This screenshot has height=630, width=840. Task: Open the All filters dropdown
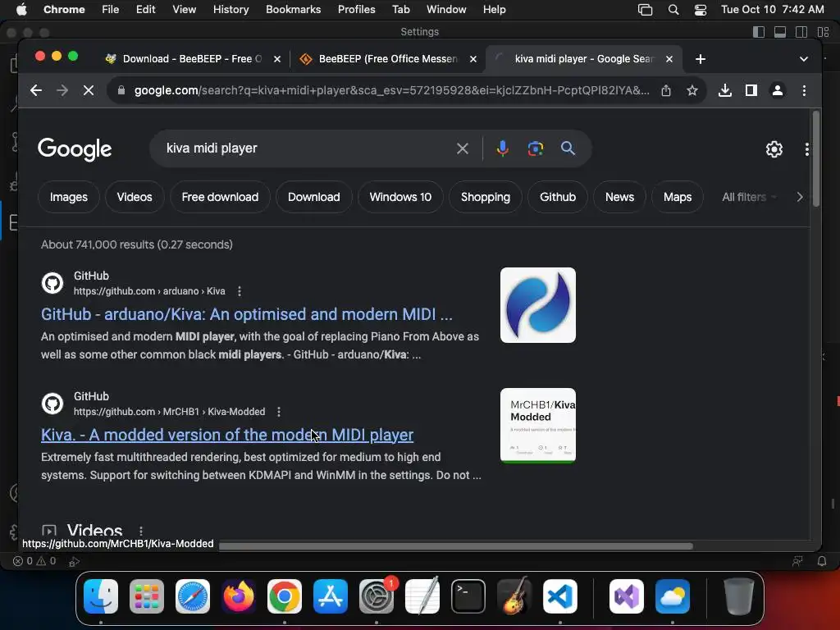click(x=749, y=197)
